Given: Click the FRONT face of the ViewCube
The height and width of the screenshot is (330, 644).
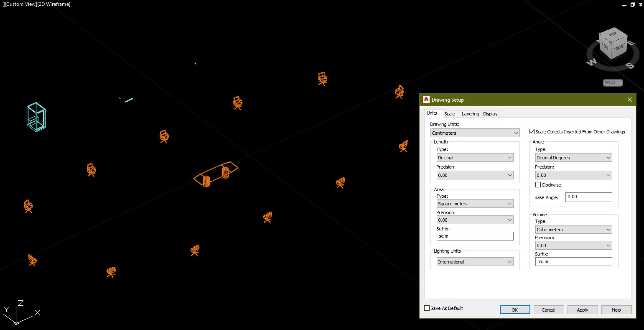Looking at the screenshot, I should (x=618, y=49).
